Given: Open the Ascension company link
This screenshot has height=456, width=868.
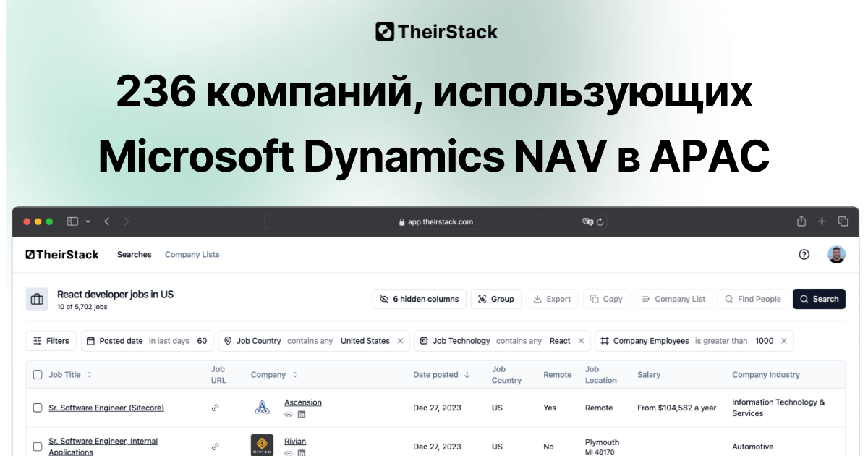Looking at the screenshot, I should point(303,402).
